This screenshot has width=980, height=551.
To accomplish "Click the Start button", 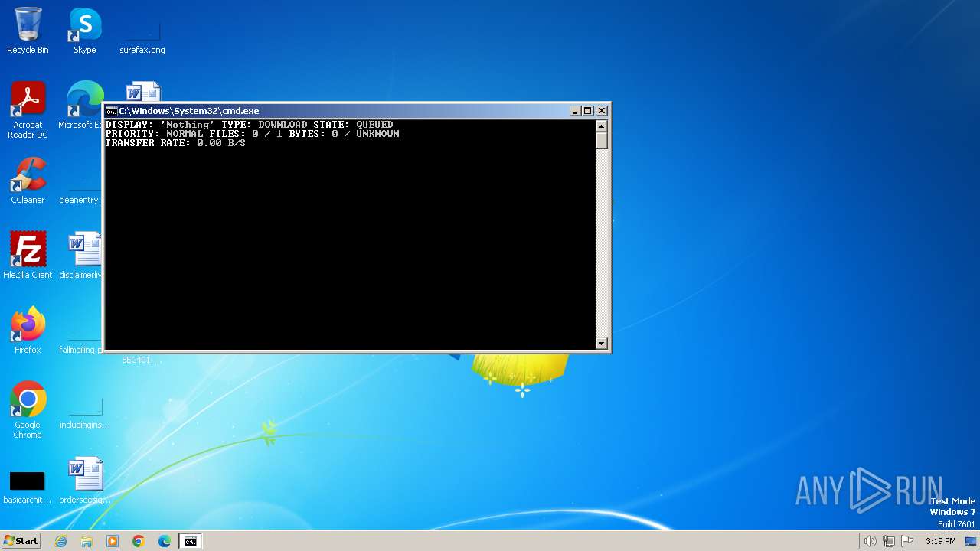I will (21, 541).
